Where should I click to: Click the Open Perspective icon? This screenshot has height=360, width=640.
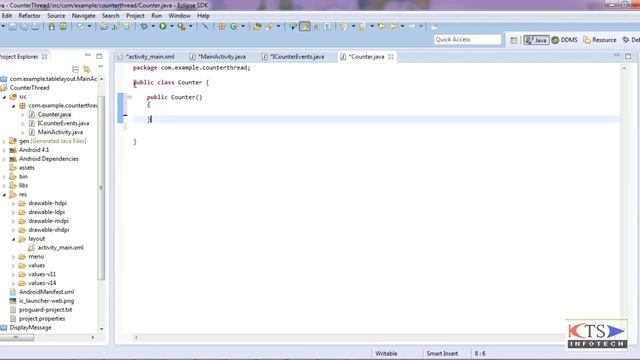pos(513,40)
